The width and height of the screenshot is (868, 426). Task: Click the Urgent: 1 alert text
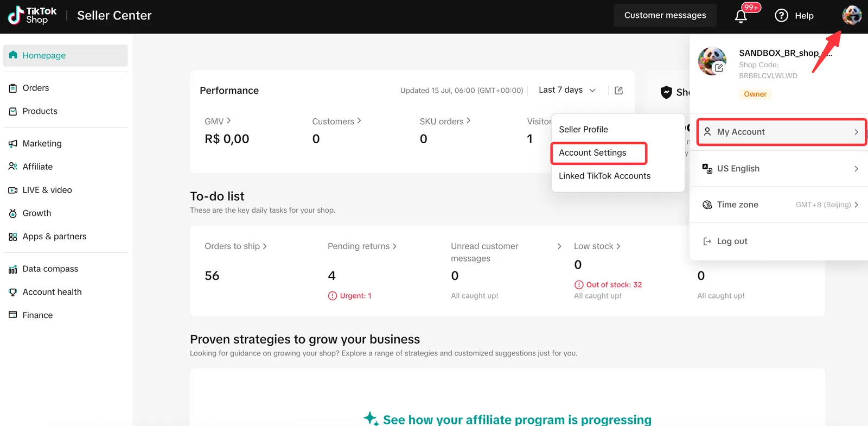(355, 296)
